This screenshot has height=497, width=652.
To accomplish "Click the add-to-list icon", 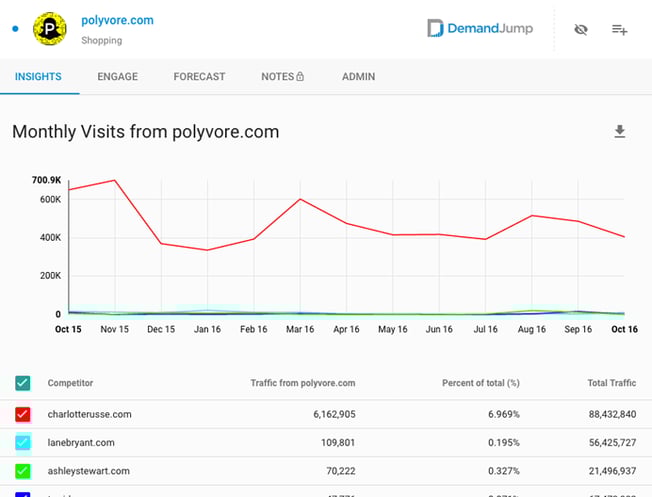I will [619, 30].
